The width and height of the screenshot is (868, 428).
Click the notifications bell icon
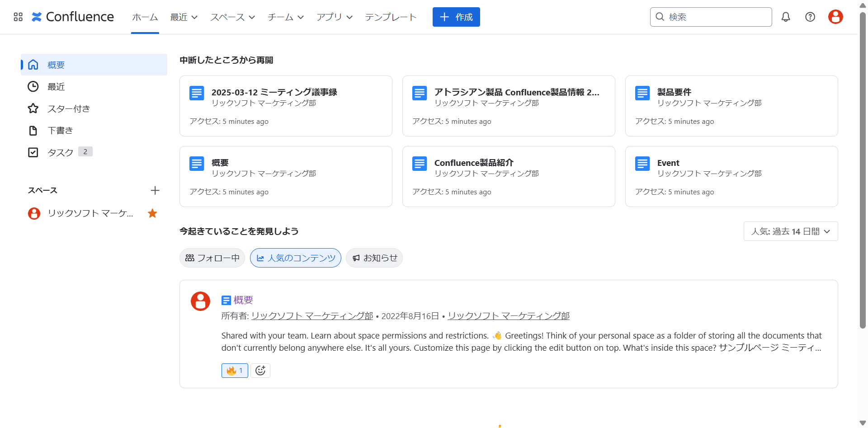click(786, 17)
